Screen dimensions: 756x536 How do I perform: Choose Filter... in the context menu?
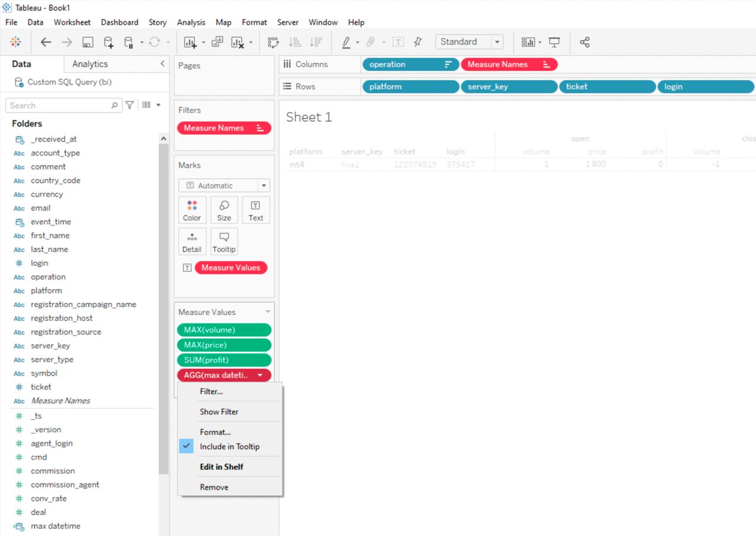tap(211, 391)
